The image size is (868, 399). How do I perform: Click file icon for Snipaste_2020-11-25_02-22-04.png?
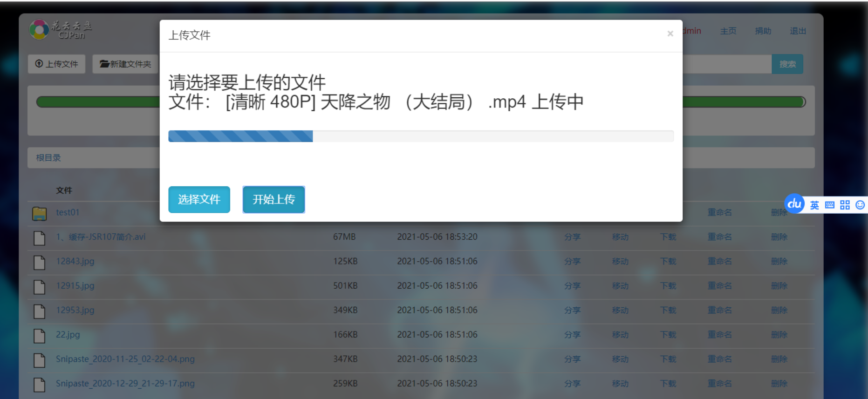pyautogui.click(x=40, y=360)
